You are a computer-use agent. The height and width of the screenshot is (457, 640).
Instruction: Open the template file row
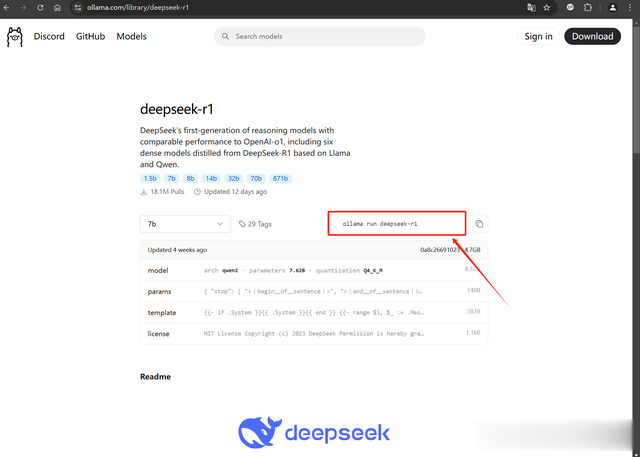314,313
